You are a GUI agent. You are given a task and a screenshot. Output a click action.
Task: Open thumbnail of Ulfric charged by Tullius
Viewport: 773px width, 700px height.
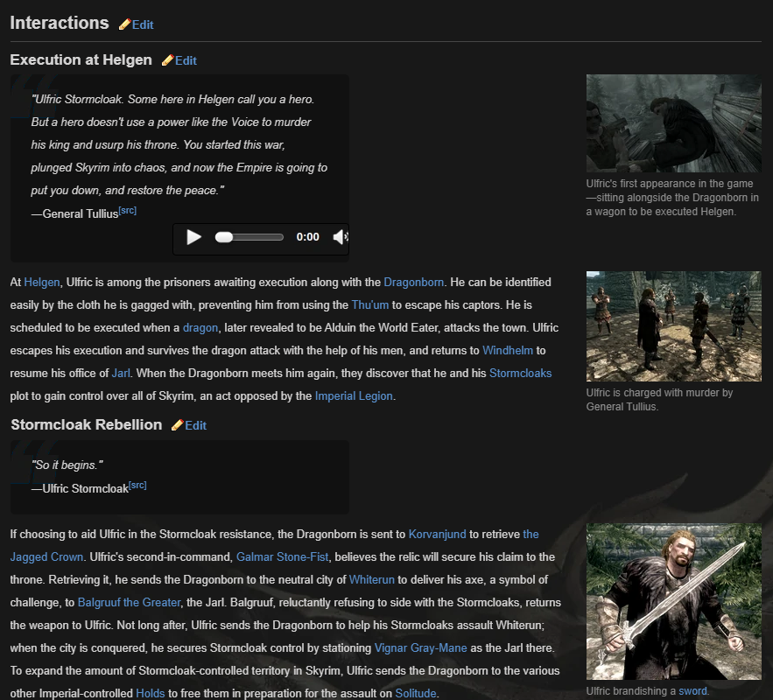point(673,326)
